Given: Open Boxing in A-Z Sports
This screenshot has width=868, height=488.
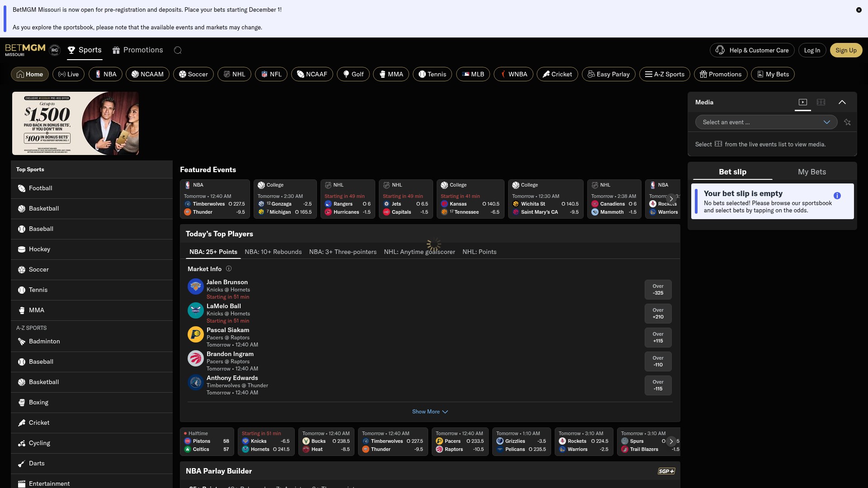Looking at the screenshot, I should 92,403.
